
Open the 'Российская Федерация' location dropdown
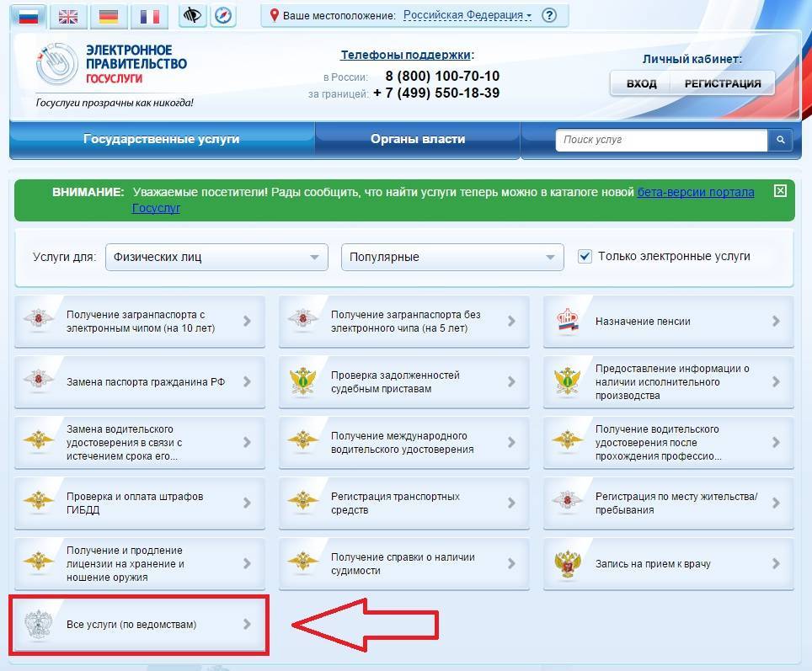(467, 15)
